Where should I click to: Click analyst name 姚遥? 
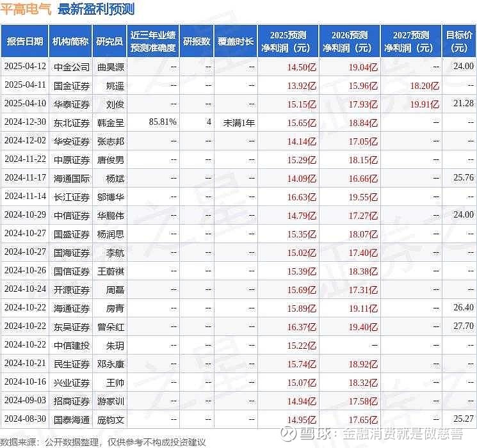click(x=115, y=86)
